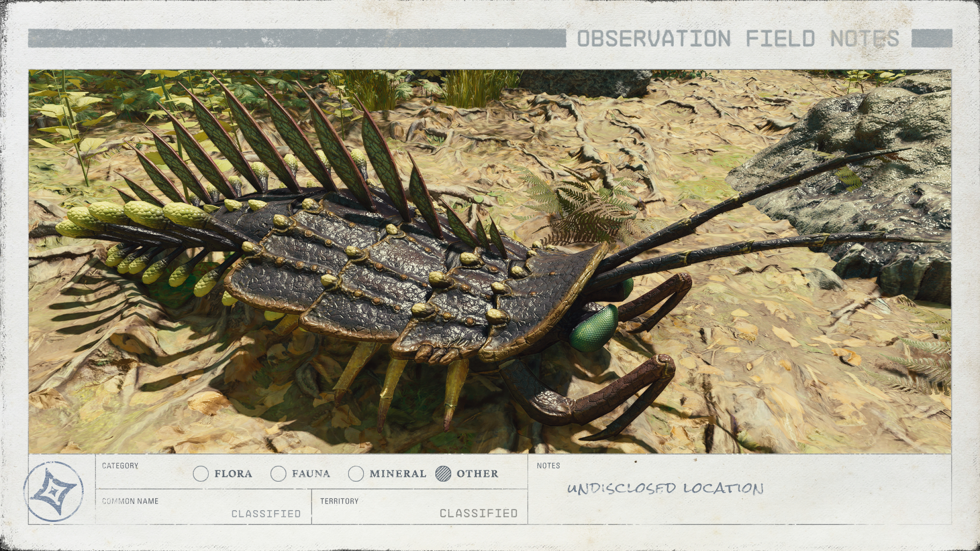Click the FAUNA option text

(311, 474)
